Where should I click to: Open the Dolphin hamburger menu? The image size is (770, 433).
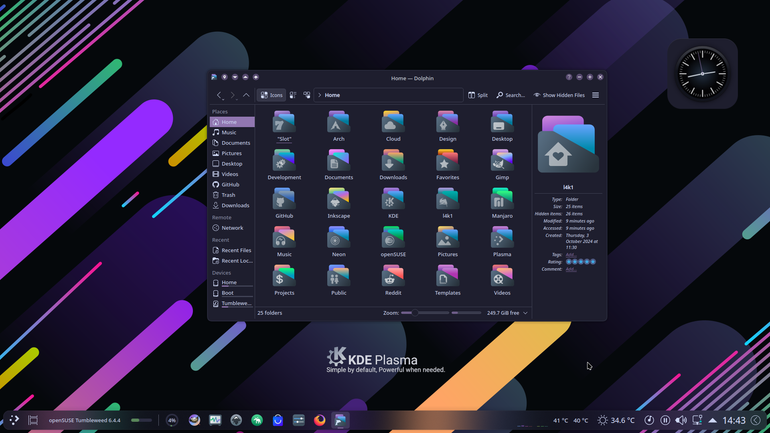595,95
